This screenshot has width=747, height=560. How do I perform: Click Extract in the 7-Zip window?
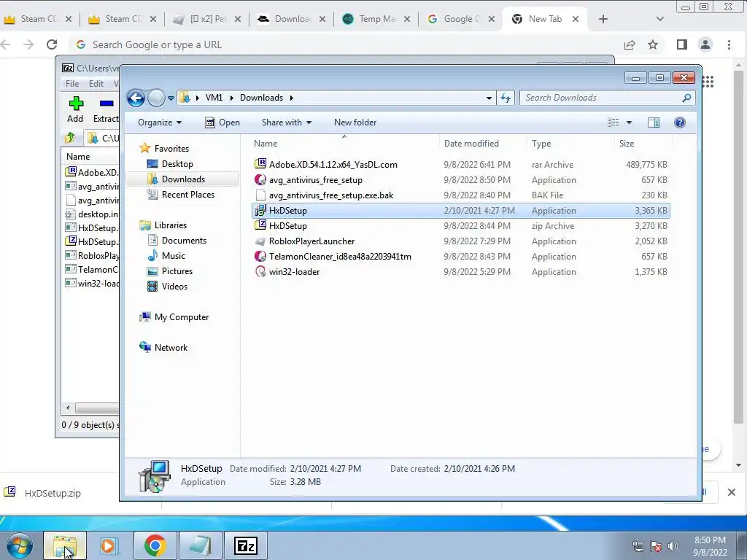point(106,109)
